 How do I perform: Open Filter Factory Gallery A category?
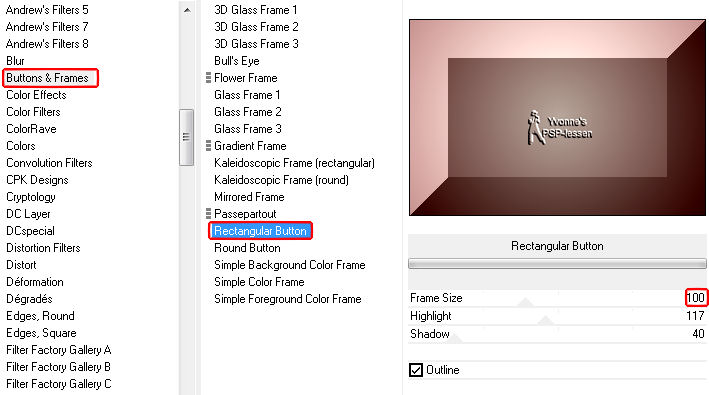[x=59, y=350]
